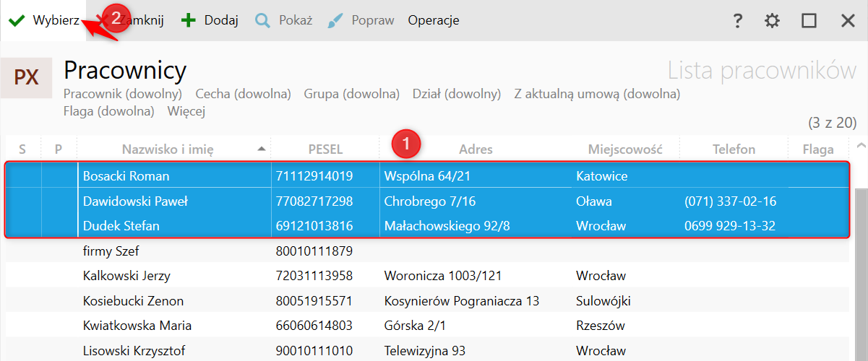The image size is (868, 361).
Task: Click the S column header
Action: (x=22, y=149)
